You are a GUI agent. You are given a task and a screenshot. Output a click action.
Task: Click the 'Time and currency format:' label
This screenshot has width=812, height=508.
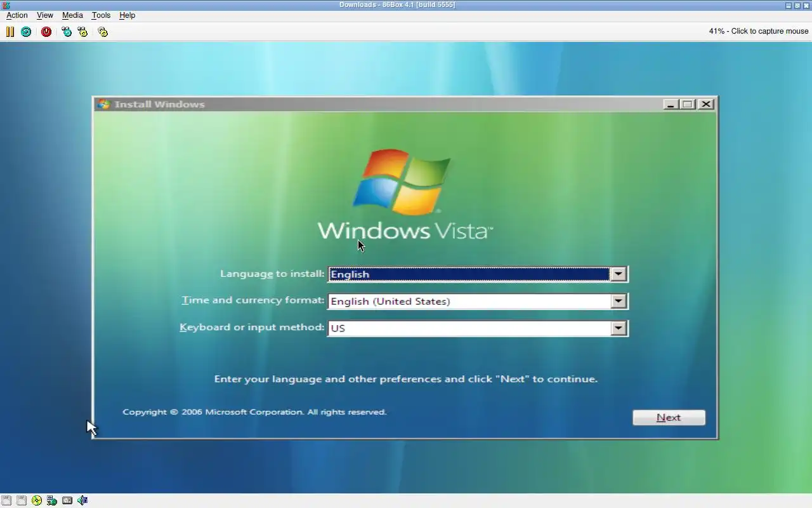[x=253, y=300]
